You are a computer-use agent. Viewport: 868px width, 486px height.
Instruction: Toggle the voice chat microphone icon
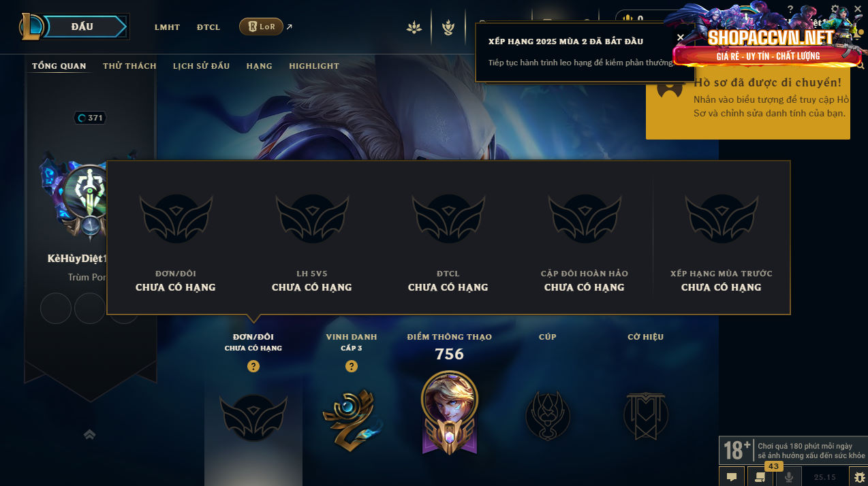pos(788,477)
